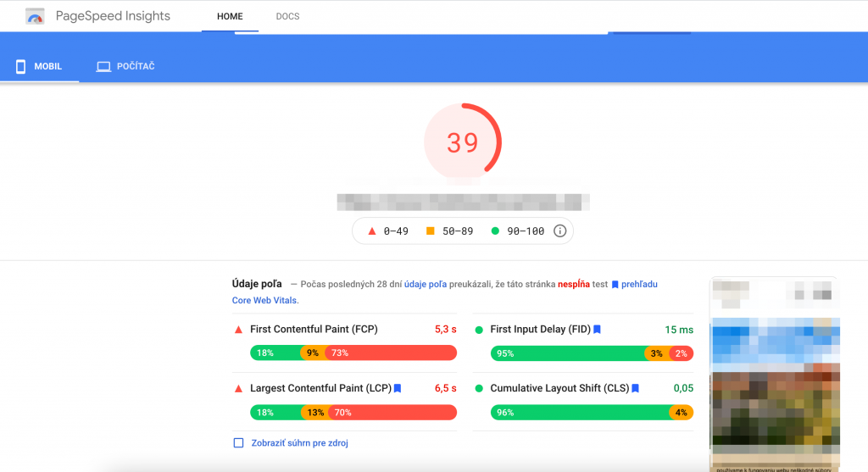Click the score gauge showing 39
The height and width of the screenshot is (472, 868).
pos(463,142)
